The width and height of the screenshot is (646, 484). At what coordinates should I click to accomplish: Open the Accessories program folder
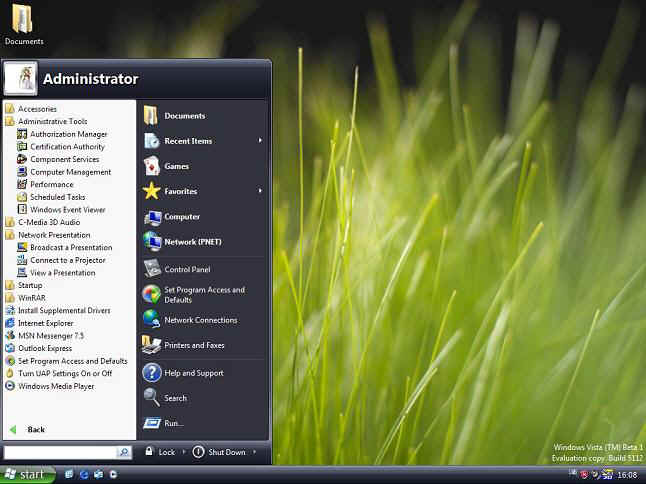[x=37, y=108]
